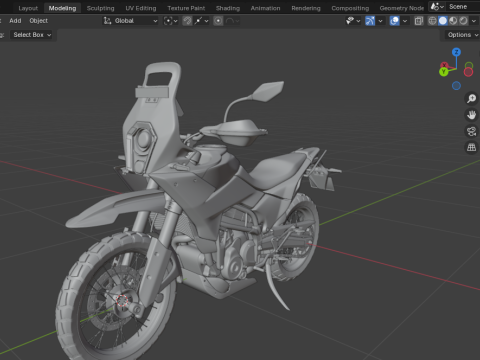480x360 pixels.
Task: Toggle the camera view icon
Action: [x=471, y=131]
